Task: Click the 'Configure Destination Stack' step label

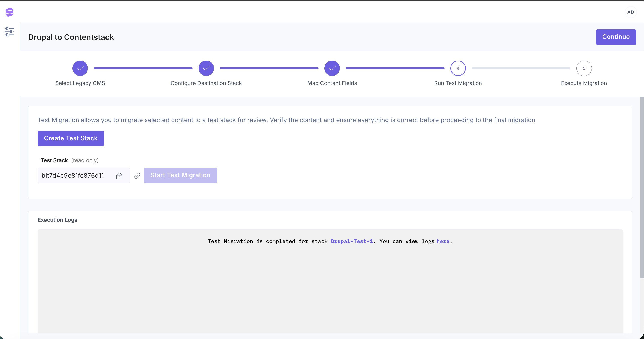Action: pos(206,83)
